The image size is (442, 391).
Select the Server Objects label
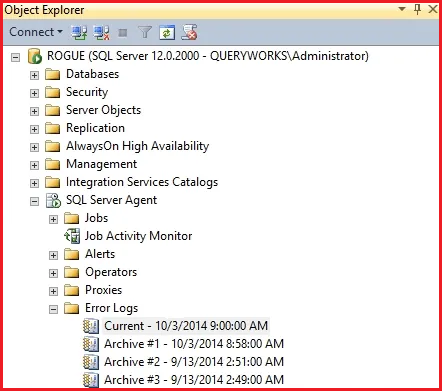103,110
